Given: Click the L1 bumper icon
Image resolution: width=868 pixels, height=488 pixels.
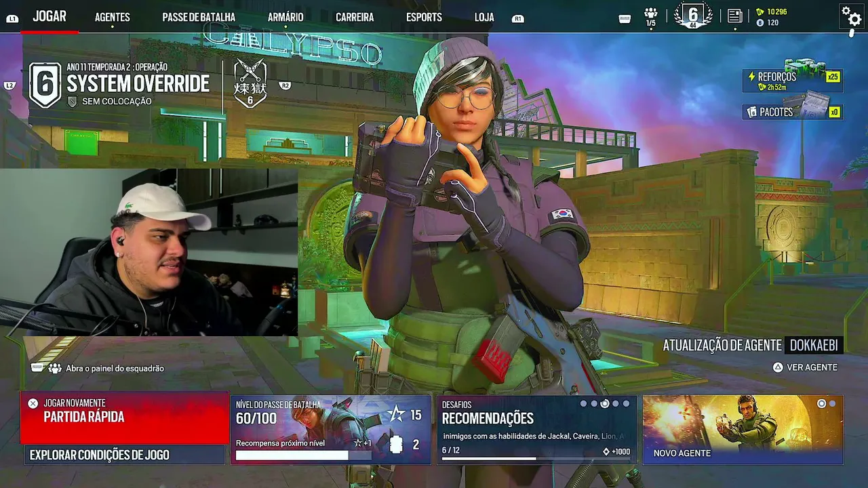Looking at the screenshot, I should point(12,19).
